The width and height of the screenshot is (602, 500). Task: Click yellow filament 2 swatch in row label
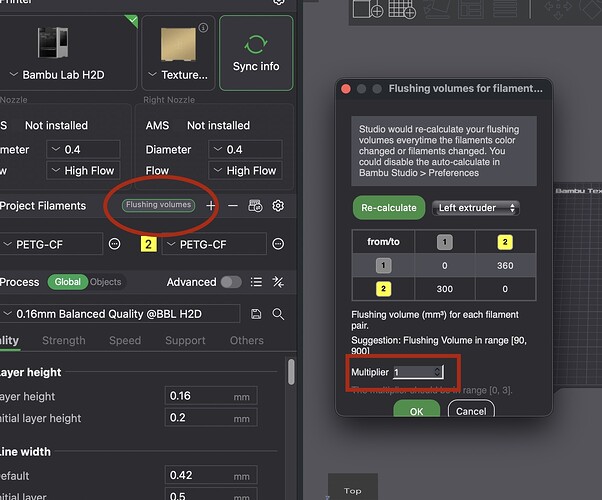pos(383,289)
